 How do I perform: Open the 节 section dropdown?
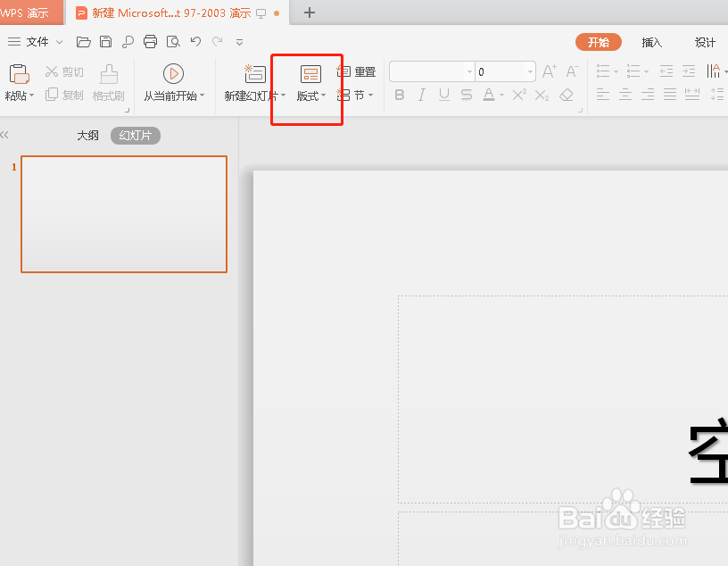355,96
